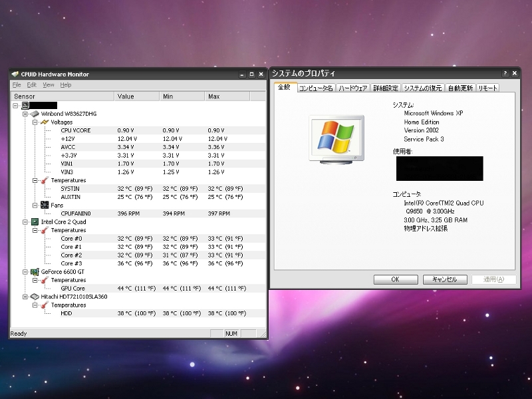Switch to the システムの復元 tab
The image size is (532, 399).
point(423,88)
